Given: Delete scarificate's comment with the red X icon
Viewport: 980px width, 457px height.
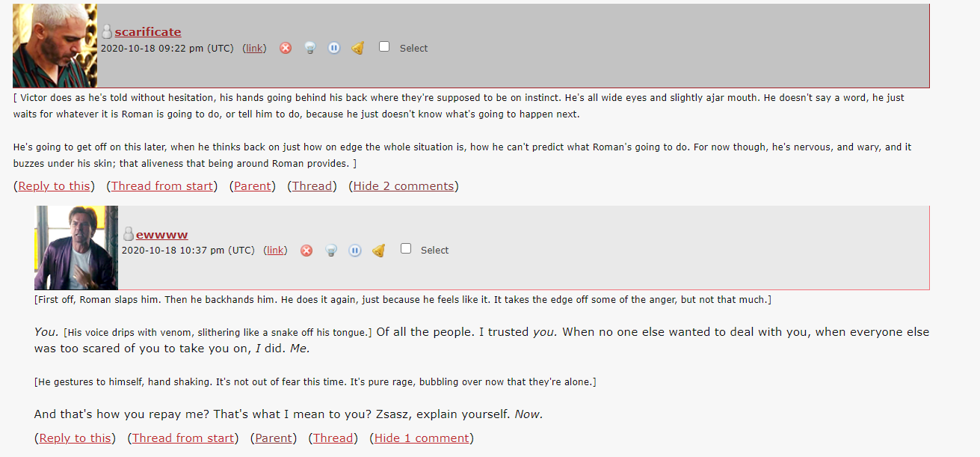Looking at the screenshot, I should (286, 48).
